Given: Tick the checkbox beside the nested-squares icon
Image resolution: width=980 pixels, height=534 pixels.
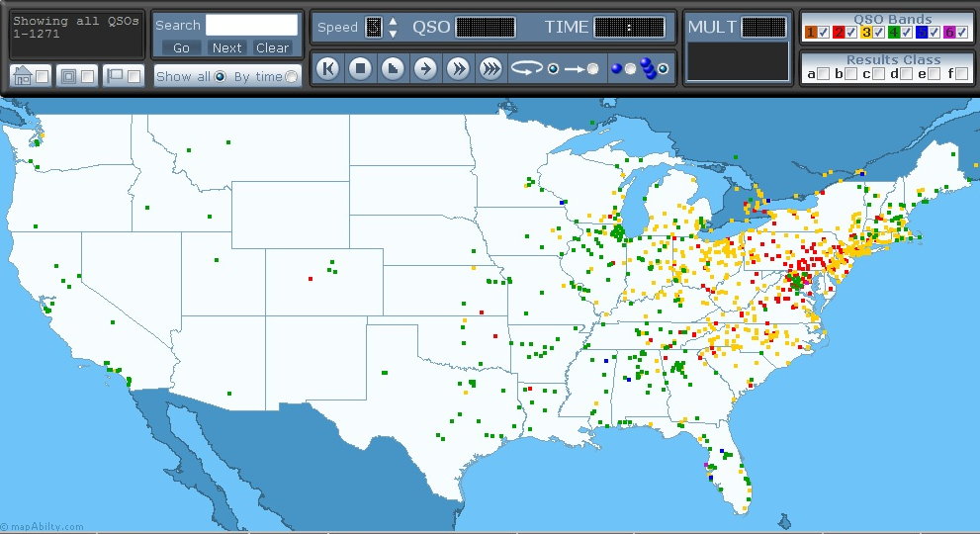Looking at the screenshot, I should [x=87, y=76].
